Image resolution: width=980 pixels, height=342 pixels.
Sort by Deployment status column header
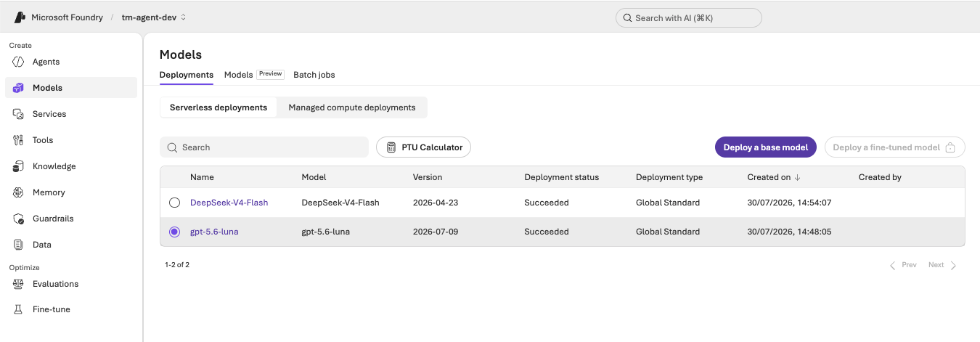click(562, 177)
